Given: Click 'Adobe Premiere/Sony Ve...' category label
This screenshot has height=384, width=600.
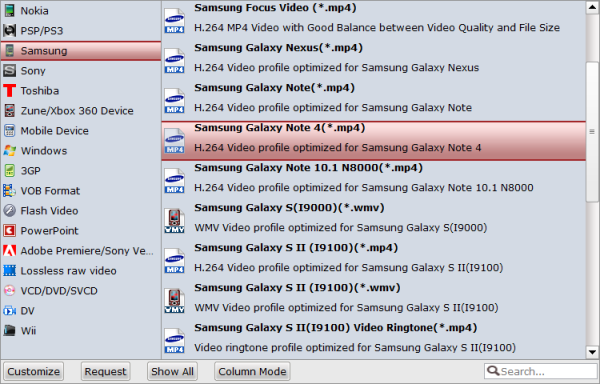Looking at the screenshot, I should [x=87, y=251].
